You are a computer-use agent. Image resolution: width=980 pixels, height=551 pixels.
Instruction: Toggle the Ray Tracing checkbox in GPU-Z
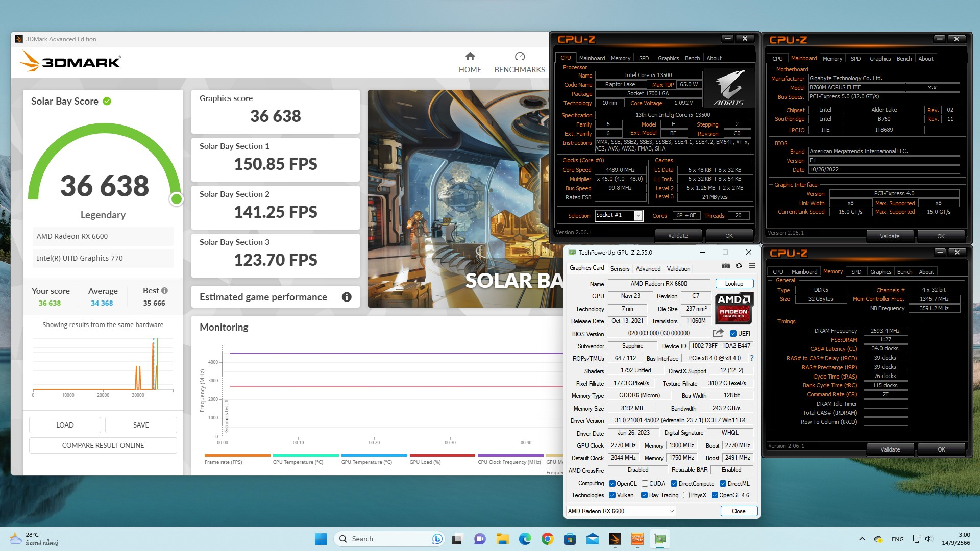point(644,495)
